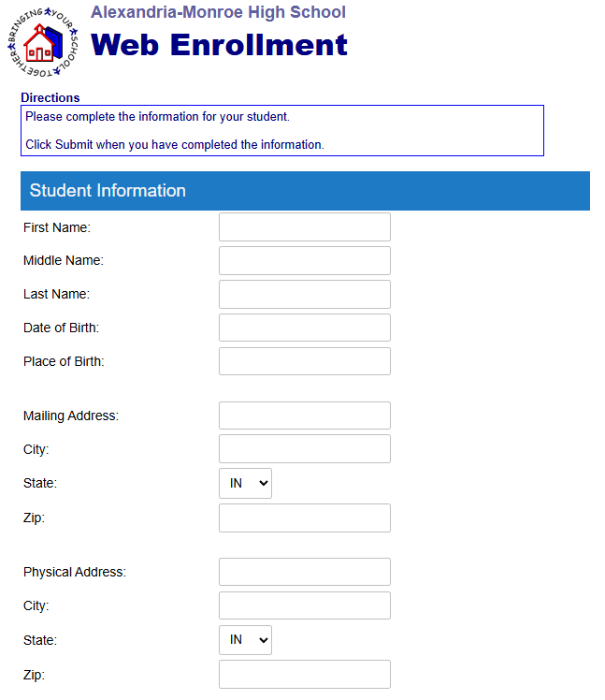This screenshot has height=700, width=605.
Task: Click the Directions instruction box
Action: pos(281,131)
